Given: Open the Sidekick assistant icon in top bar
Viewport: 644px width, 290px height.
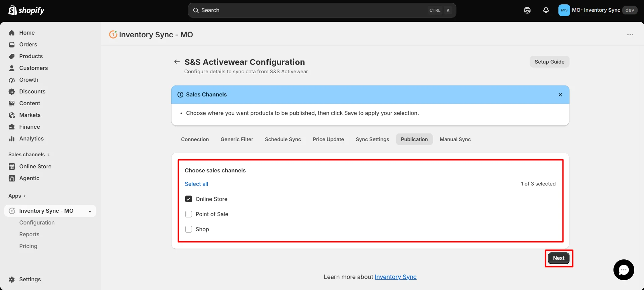Looking at the screenshot, I should pyautogui.click(x=527, y=10).
